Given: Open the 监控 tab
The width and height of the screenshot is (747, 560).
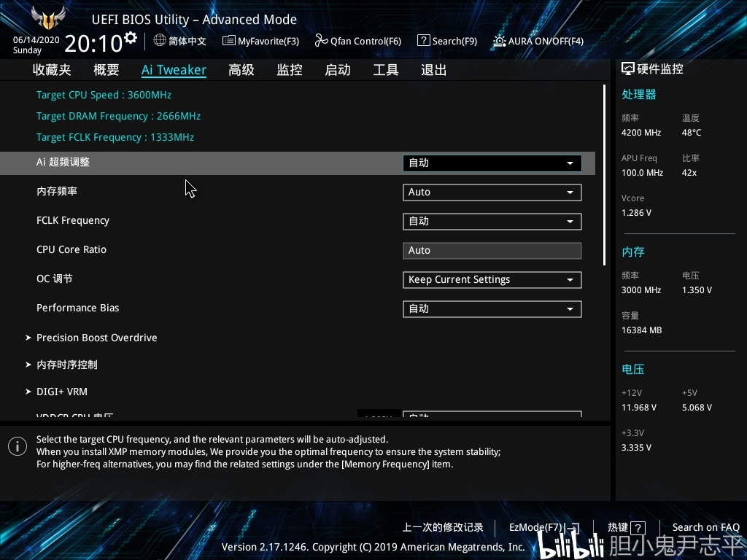Looking at the screenshot, I should [290, 70].
